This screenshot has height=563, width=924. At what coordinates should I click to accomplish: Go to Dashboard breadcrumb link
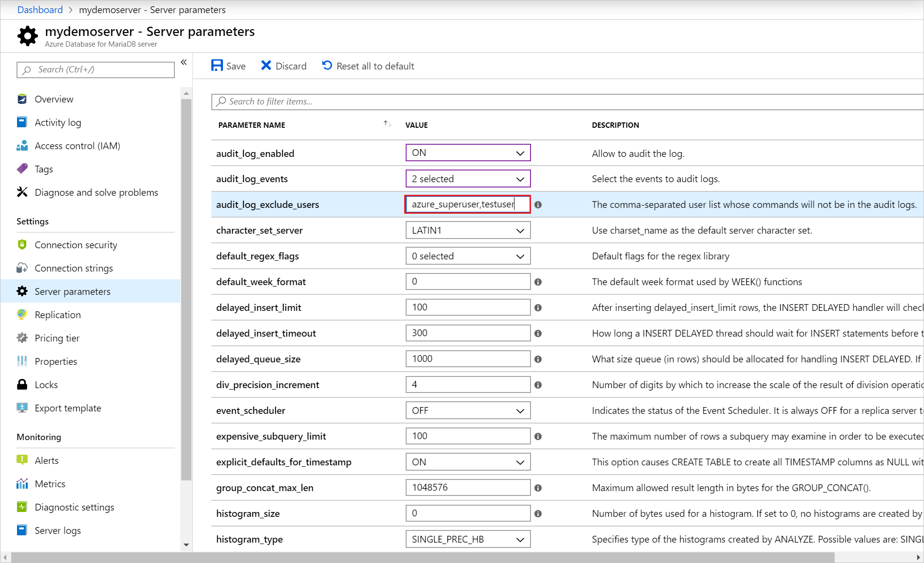pyautogui.click(x=40, y=10)
